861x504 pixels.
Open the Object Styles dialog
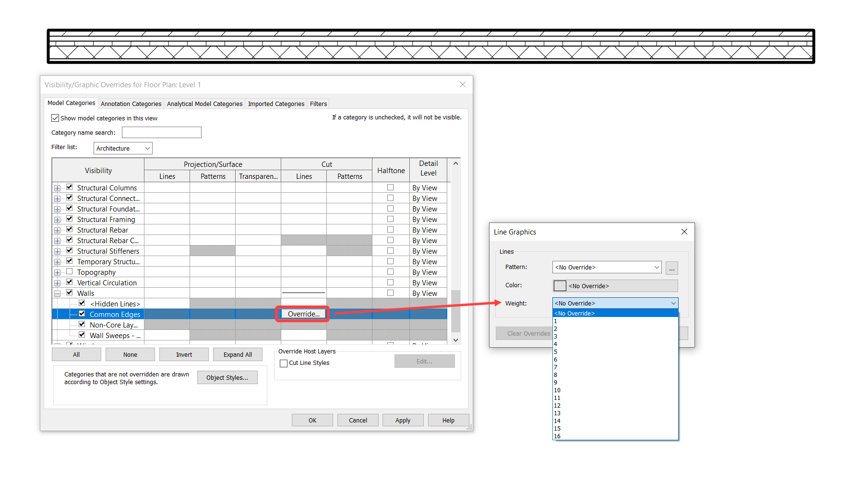coord(227,377)
